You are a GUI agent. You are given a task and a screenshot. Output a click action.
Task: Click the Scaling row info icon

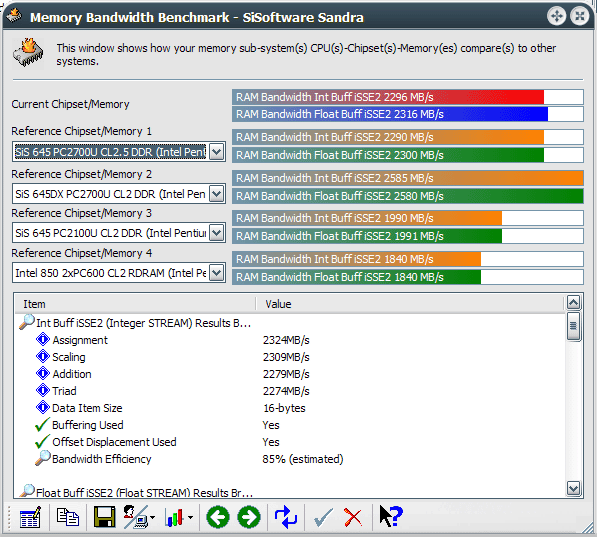pos(43,356)
